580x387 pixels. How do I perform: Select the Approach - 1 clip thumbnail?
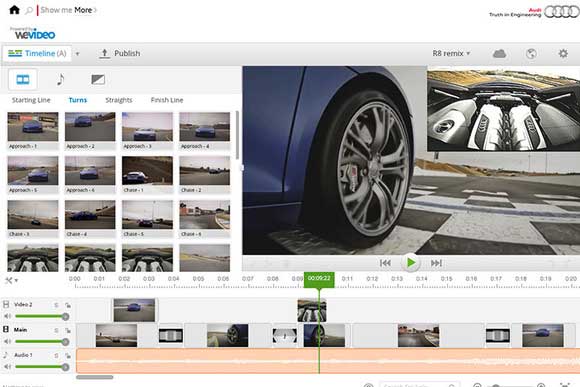(x=33, y=127)
